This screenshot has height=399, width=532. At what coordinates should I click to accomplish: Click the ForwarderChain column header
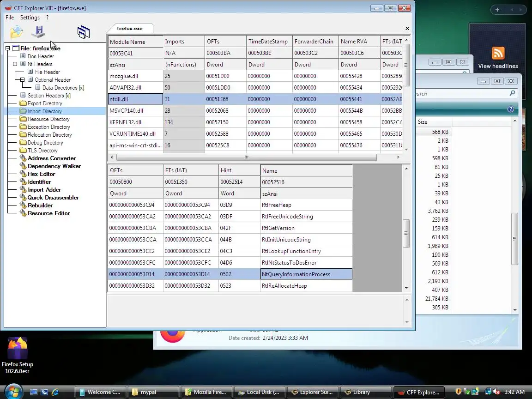tap(315, 42)
